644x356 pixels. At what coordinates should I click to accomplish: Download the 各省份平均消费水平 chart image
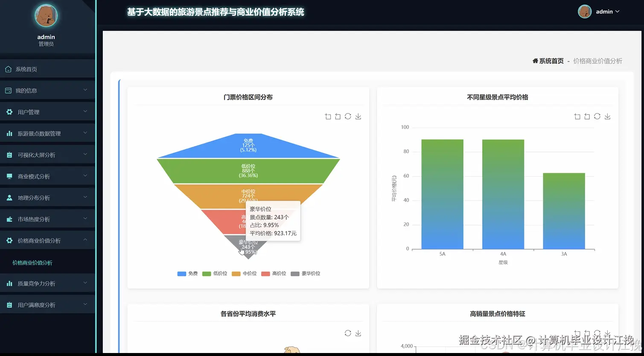(358, 333)
